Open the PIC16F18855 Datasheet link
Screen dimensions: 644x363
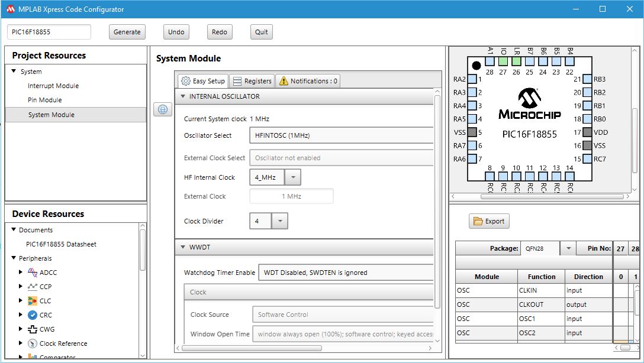click(x=61, y=244)
